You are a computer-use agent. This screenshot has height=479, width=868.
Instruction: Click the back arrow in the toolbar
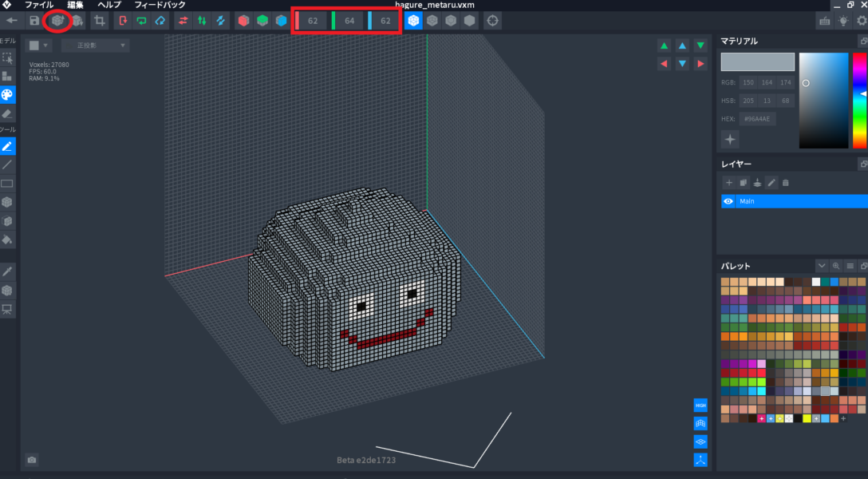12,21
